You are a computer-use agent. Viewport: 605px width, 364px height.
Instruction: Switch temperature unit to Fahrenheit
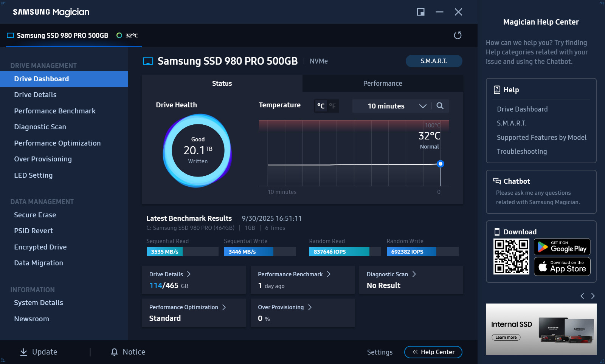click(332, 106)
